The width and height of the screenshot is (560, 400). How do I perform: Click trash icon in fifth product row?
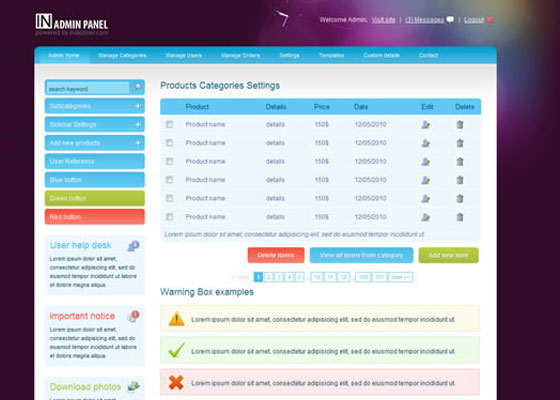click(460, 198)
